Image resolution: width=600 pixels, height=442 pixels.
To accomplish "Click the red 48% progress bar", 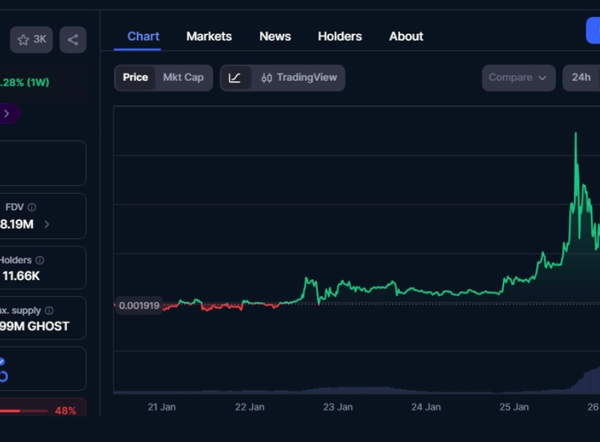I will (25, 410).
